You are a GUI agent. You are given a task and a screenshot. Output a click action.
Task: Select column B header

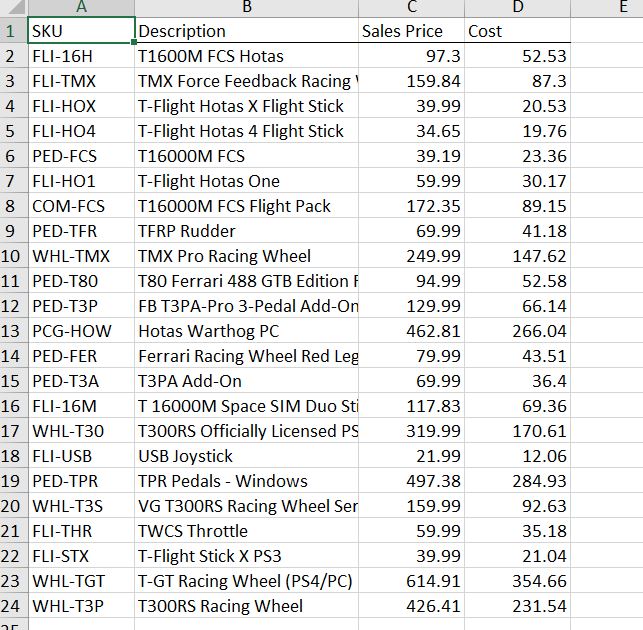click(x=246, y=8)
